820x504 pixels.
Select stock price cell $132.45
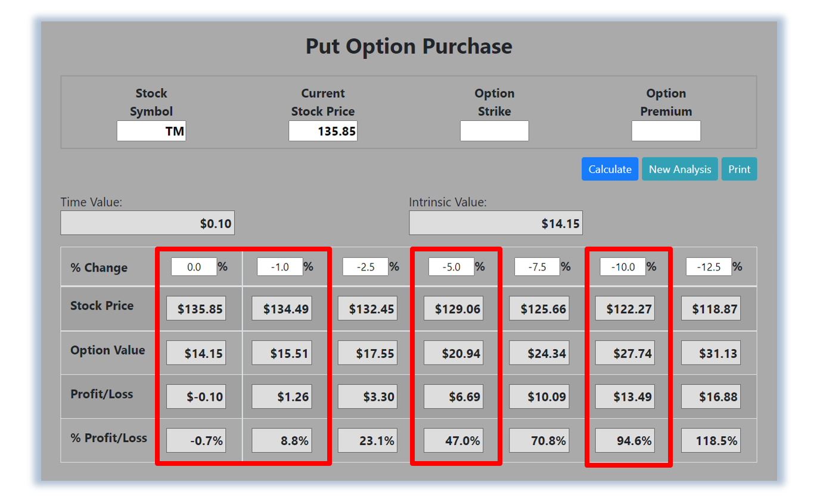click(x=368, y=309)
